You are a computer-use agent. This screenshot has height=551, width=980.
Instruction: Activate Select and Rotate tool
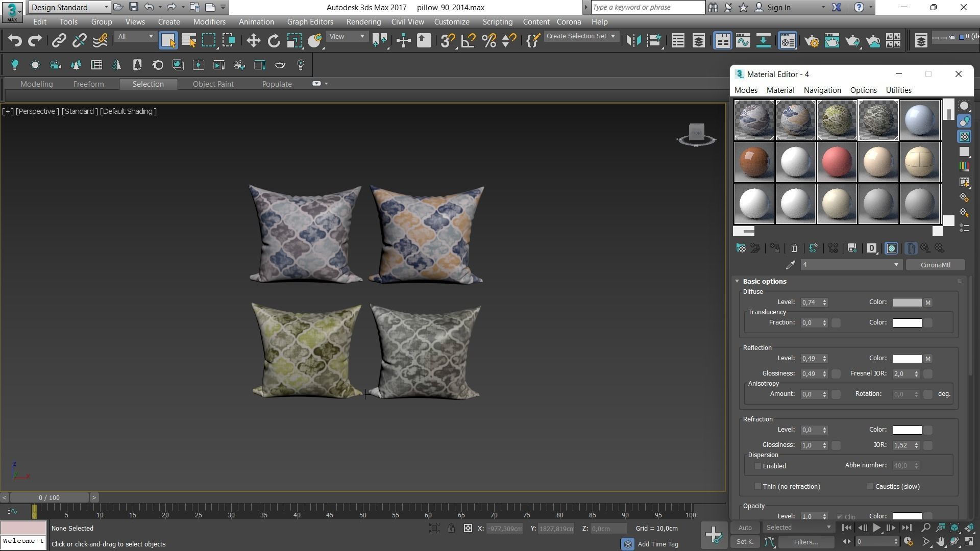point(274,41)
